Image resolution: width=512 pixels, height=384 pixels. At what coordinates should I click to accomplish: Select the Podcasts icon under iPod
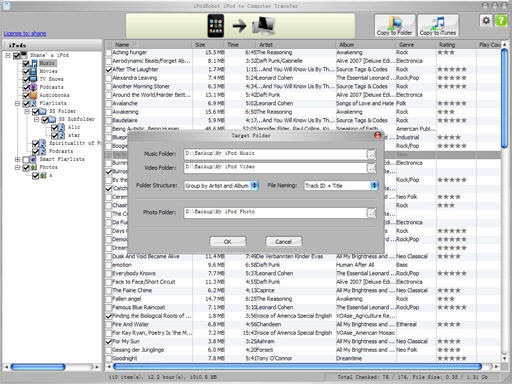[x=34, y=87]
